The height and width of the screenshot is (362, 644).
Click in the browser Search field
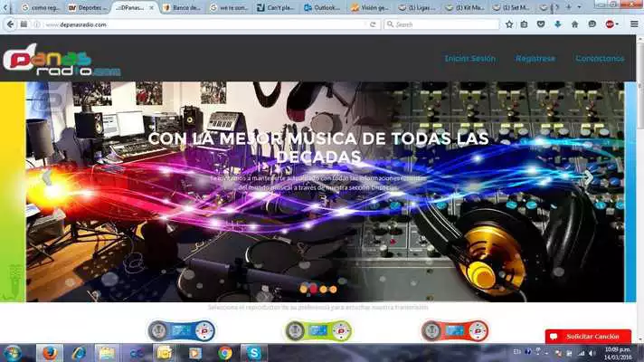click(443, 24)
